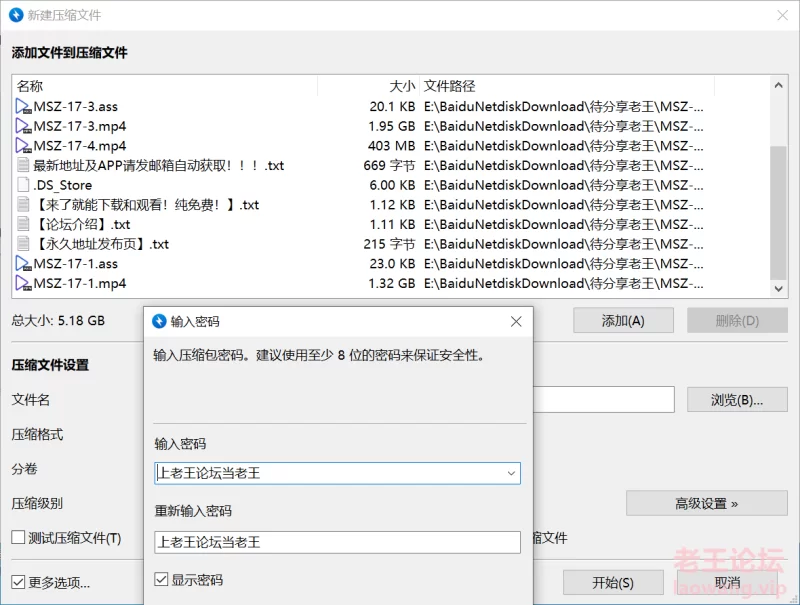Click the 1.95 GB size cell
Screen dimensions: 800x605
(391, 126)
